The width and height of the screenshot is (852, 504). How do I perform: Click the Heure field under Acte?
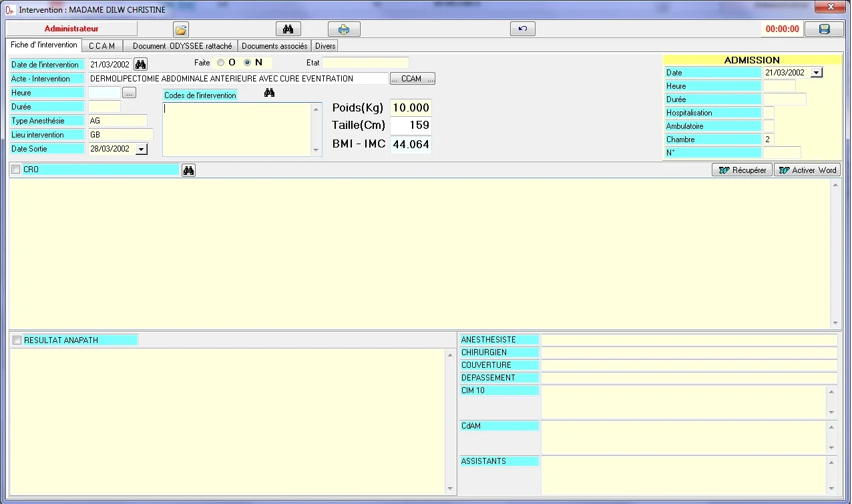[x=104, y=93]
